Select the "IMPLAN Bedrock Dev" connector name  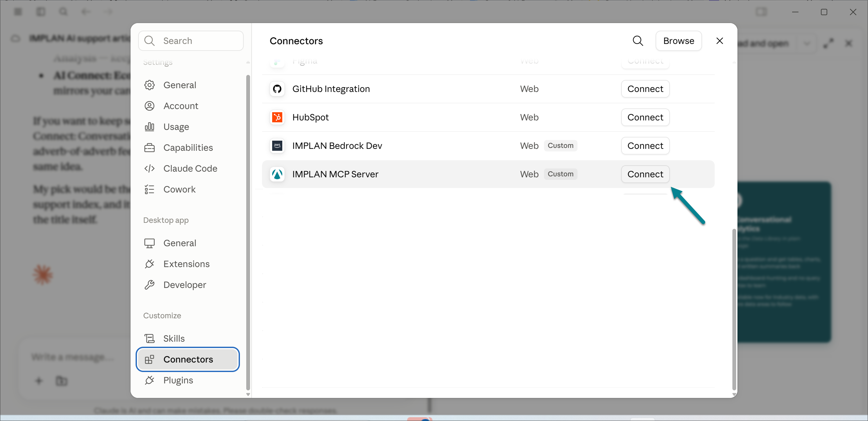(x=337, y=146)
